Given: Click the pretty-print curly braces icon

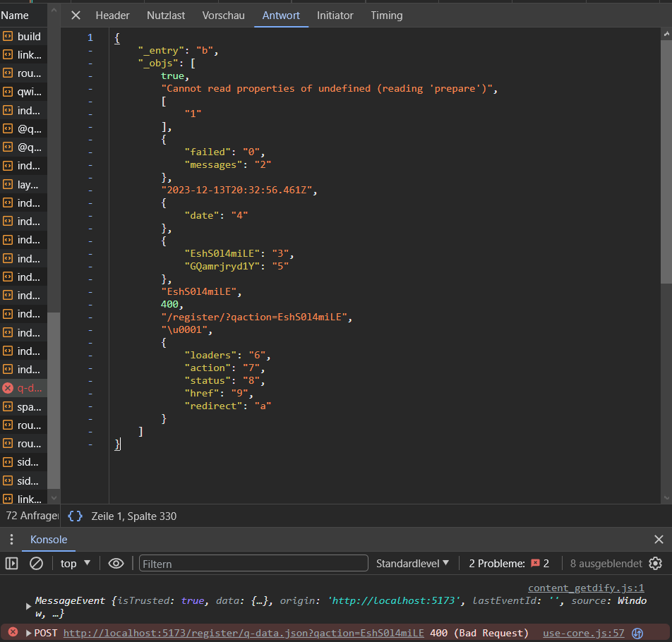Looking at the screenshot, I should [x=75, y=516].
